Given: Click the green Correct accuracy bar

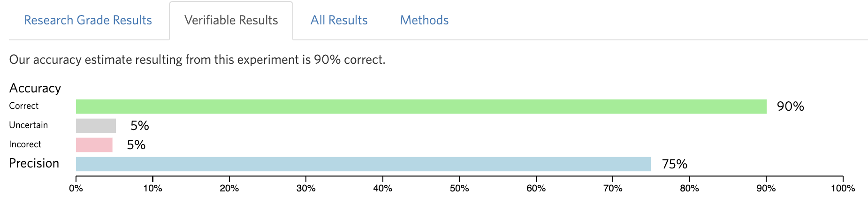Looking at the screenshot, I should pos(421,106).
